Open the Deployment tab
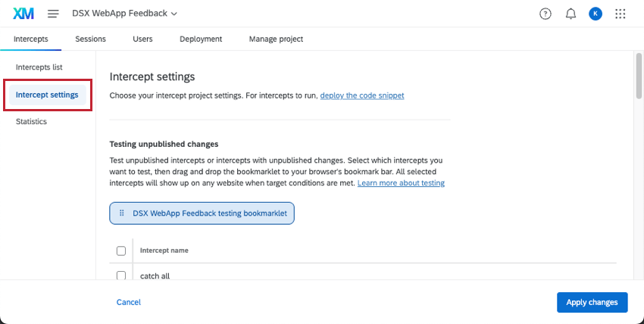The width and height of the screenshot is (644, 324). 201,39
